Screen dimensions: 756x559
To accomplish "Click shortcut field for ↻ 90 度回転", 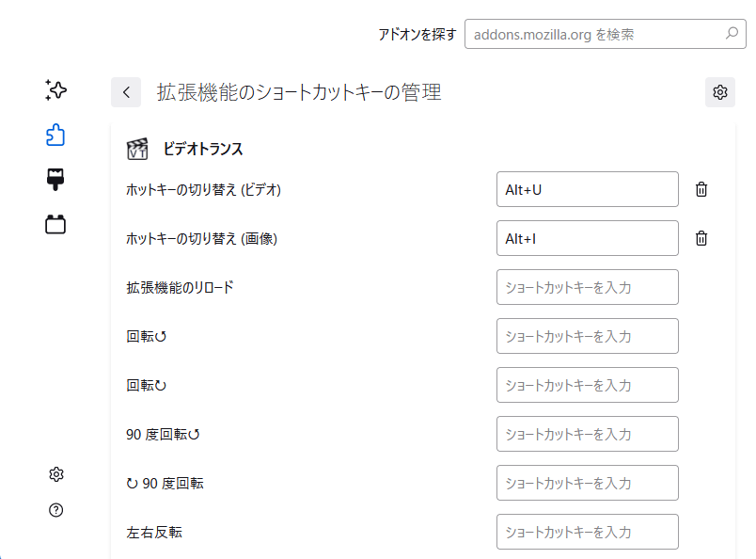I will tap(588, 483).
